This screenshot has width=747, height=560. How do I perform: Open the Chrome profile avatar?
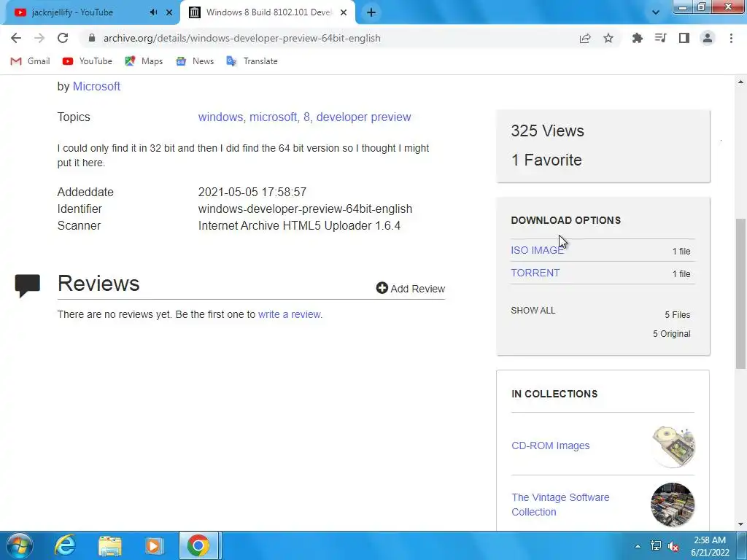(708, 38)
